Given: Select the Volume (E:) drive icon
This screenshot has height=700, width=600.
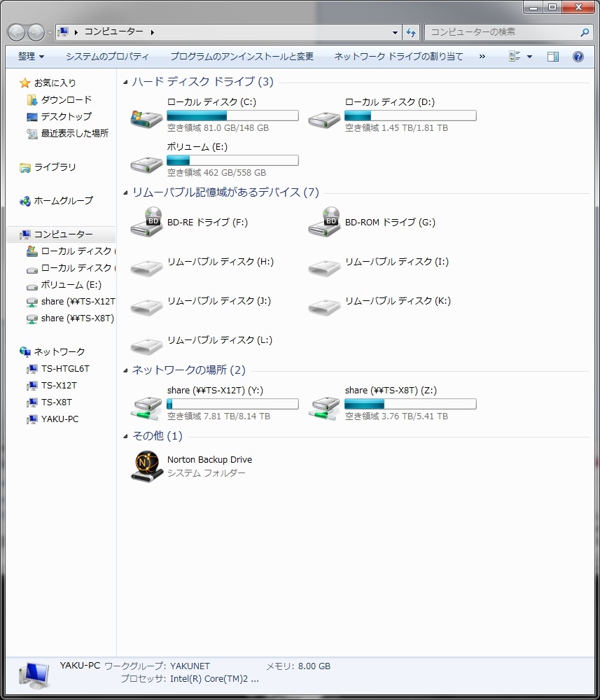Looking at the screenshot, I should point(146,164).
